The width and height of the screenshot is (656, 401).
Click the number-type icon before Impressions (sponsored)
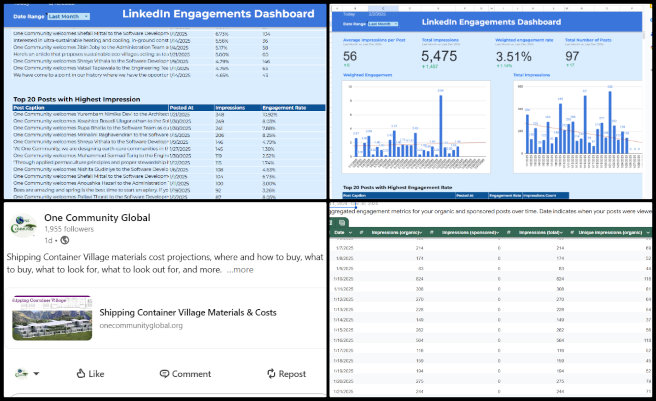click(x=431, y=232)
